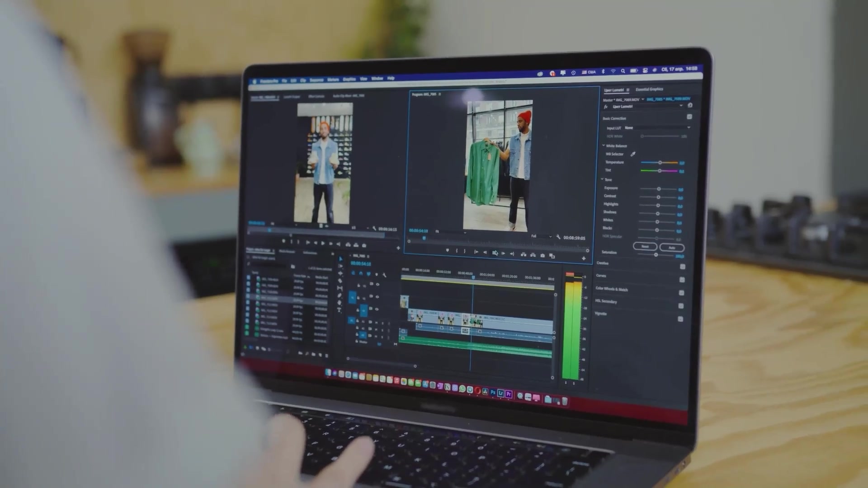This screenshot has height=488, width=868.
Task: Select the Track Select Forward tool
Action: coord(340,266)
